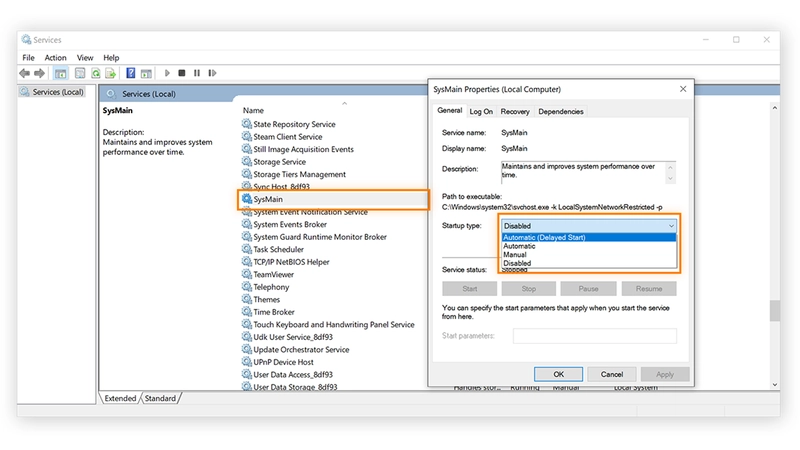Click gear icon beside State Repository Service
800x450 pixels.
click(247, 124)
